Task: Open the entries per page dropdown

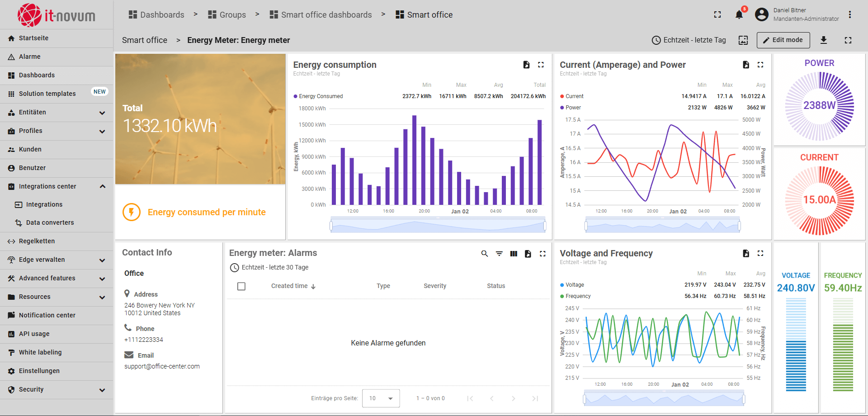Action: pos(381,398)
